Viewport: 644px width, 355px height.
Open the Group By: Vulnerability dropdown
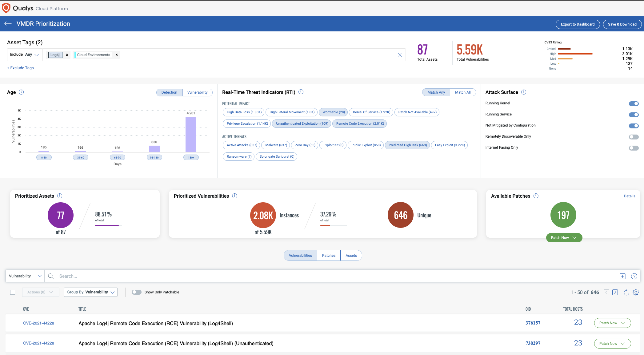click(x=91, y=292)
